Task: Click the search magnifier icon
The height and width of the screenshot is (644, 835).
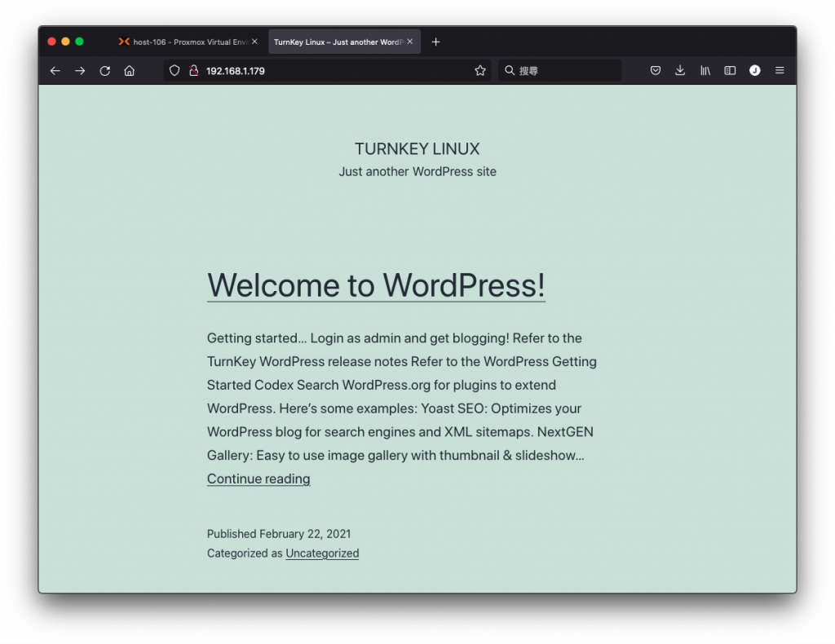Action: (x=510, y=70)
